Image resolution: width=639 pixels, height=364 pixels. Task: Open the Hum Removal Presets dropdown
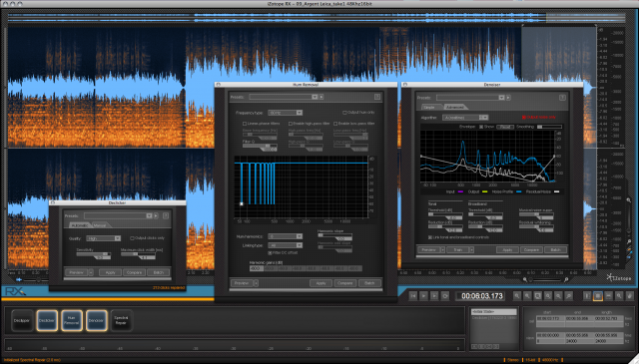click(284, 97)
